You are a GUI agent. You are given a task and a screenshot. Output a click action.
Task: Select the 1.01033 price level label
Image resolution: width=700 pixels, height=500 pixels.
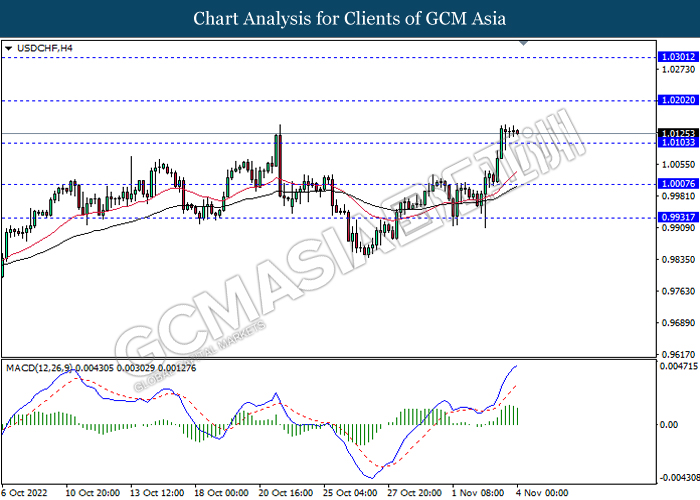pos(678,142)
